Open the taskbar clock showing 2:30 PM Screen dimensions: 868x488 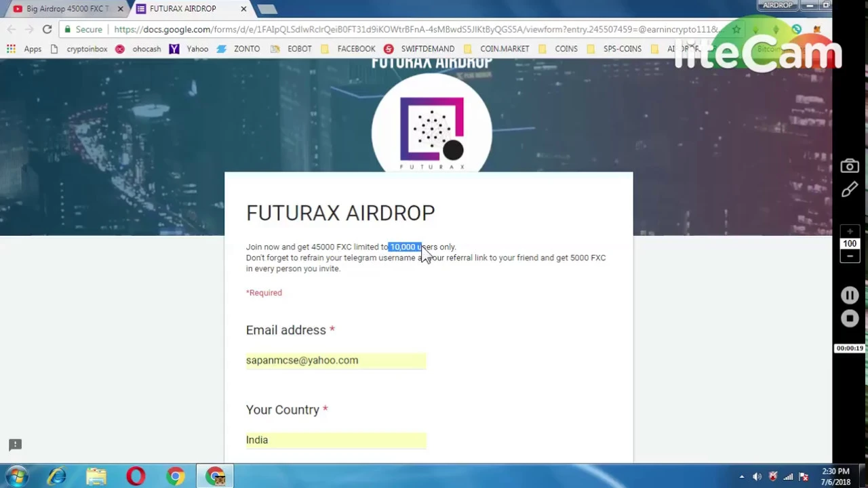pyautogui.click(x=835, y=476)
